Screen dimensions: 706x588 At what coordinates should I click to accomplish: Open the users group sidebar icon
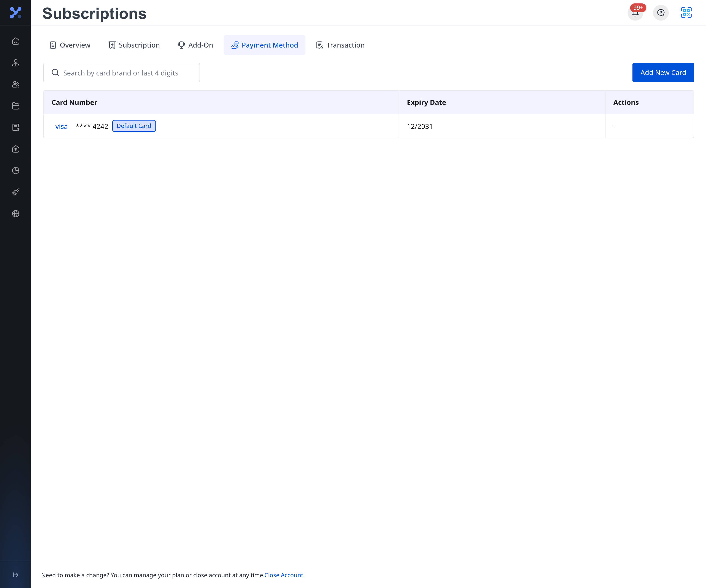[15, 84]
